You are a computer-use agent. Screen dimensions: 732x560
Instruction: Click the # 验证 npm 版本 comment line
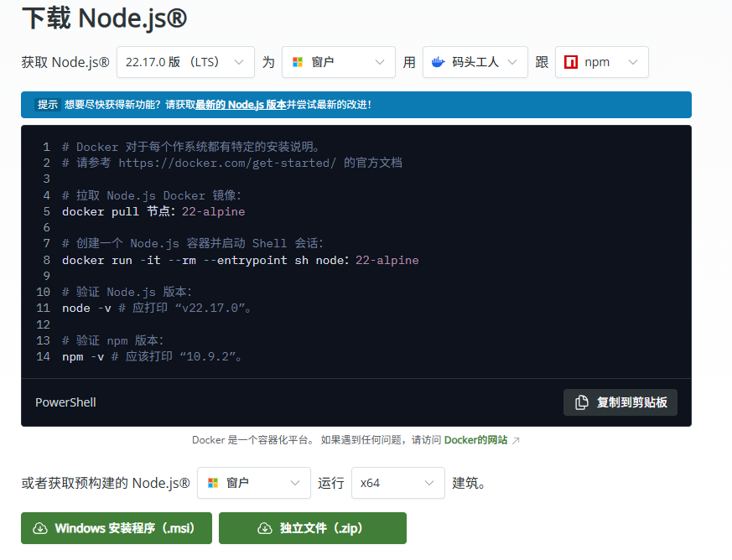tap(113, 340)
